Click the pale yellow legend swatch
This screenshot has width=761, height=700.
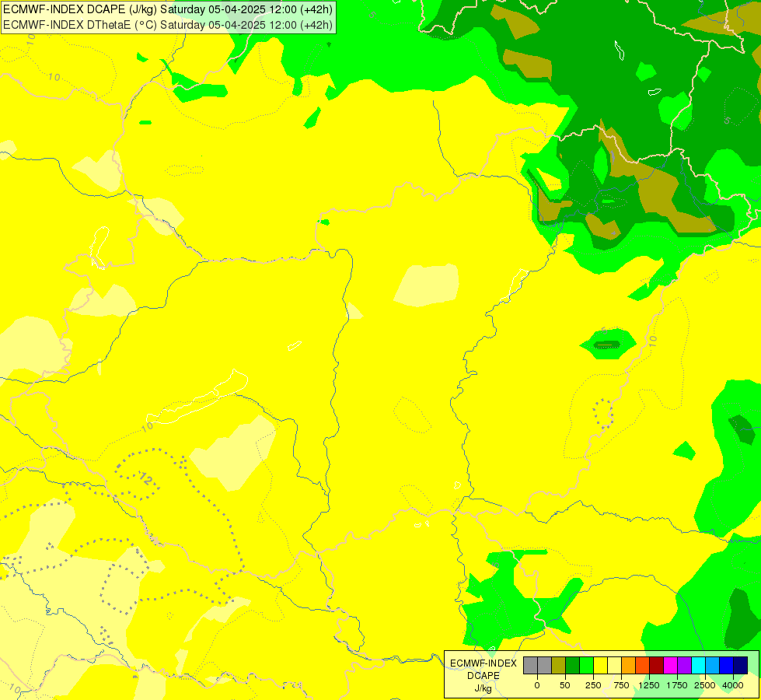point(614,665)
